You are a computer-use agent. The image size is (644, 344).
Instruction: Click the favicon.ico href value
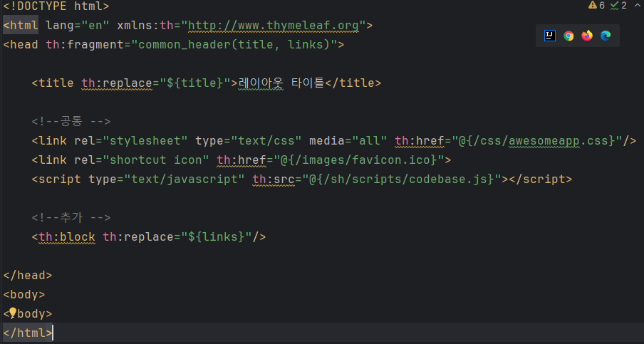[358, 160]
